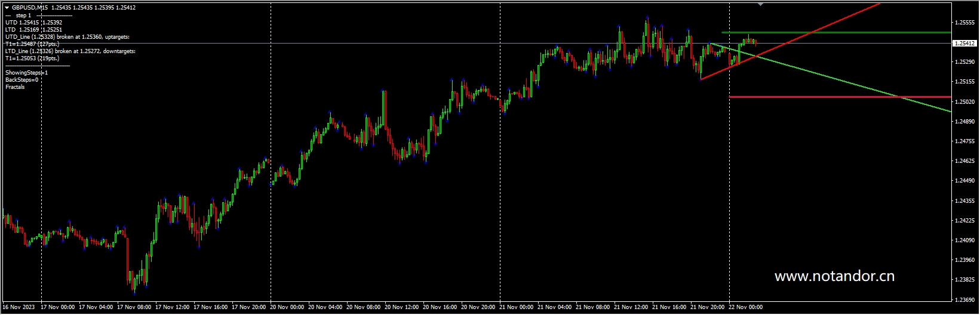The height and width of the screenshot is (315, 980).
Task: Click the 20 Nov 04:00 time label
Action: [x=325, y=307]
